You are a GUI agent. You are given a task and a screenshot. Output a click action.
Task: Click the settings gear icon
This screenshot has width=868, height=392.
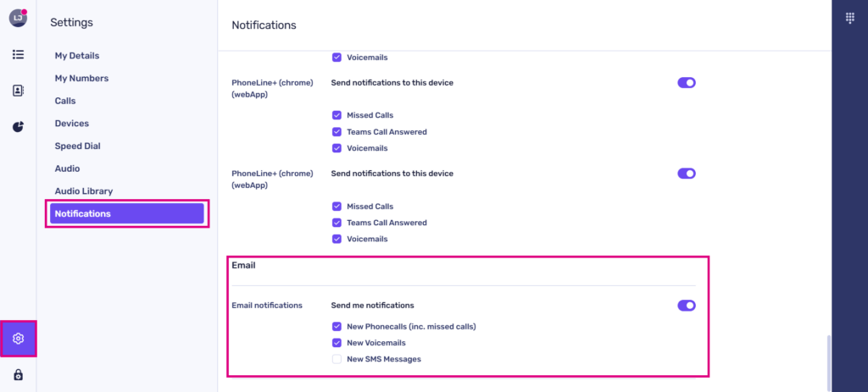(18, 339)
